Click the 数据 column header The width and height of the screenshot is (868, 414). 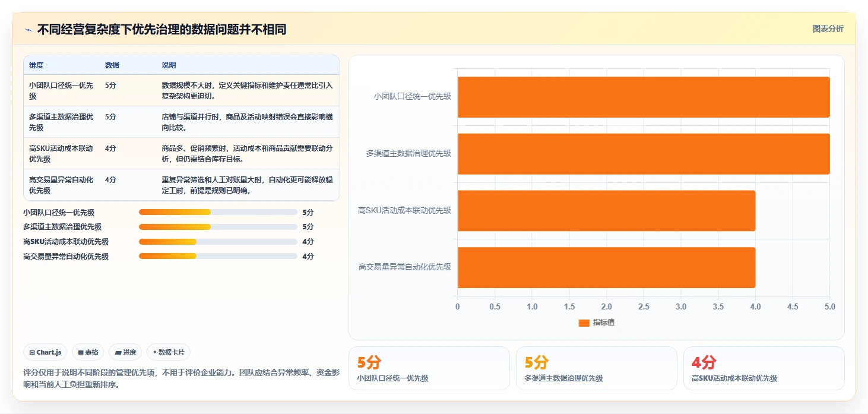[x=112, y=65]
